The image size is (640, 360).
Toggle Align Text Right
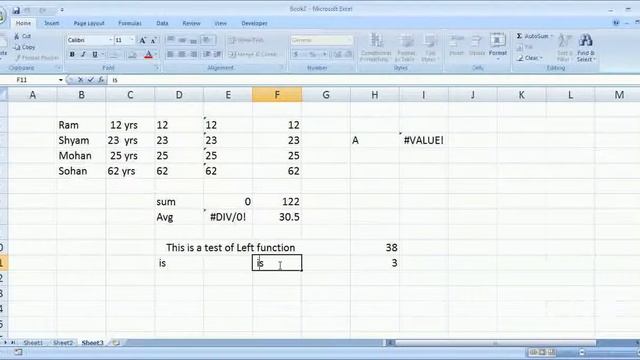(x=193, y=54)
